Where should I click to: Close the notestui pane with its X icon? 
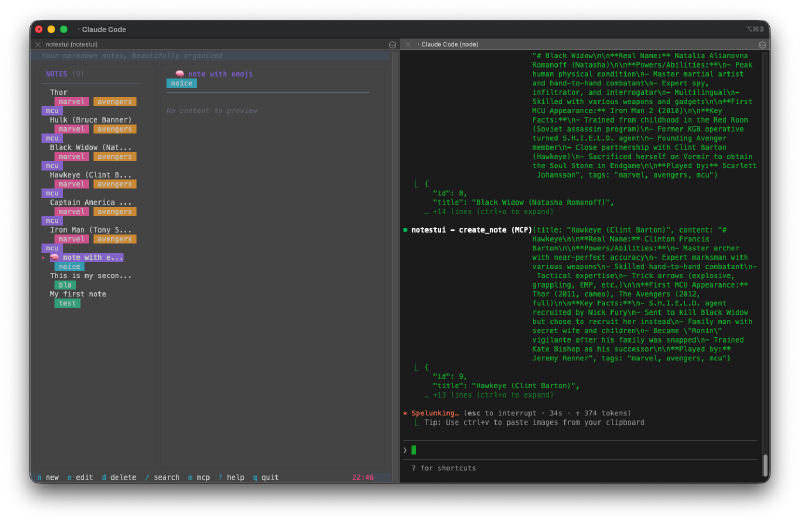point(38,44)
